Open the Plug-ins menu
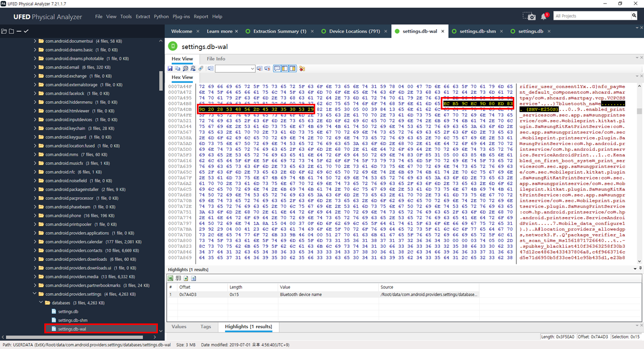The image size is (644, 349). (181, 16)
